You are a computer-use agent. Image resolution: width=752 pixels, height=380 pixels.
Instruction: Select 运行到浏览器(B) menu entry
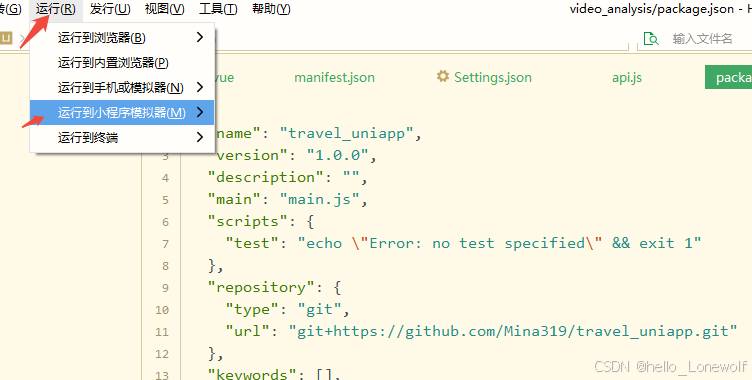tap(122, 37)
